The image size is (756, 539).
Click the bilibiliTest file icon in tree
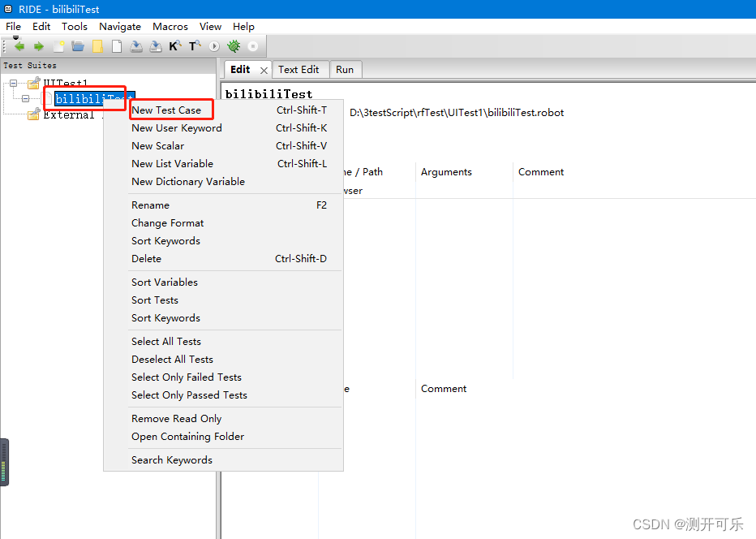point(48,99)
